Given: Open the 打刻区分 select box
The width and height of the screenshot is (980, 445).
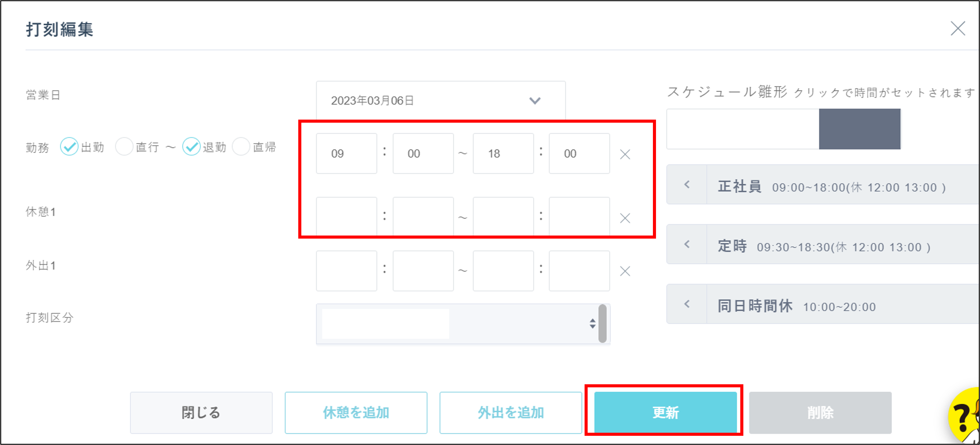Looking at the screenshot, I should pyautogui.click(x=463, y=324).
